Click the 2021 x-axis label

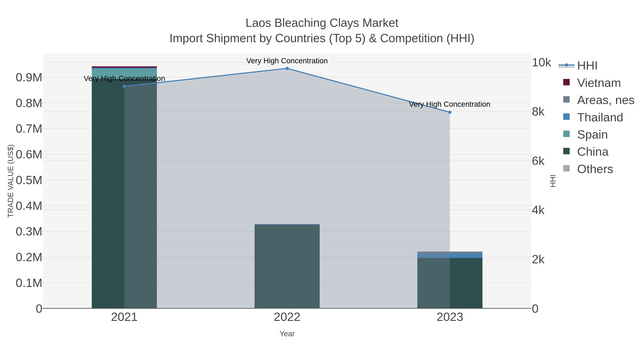pyautogui.click(x=124, y=317)
